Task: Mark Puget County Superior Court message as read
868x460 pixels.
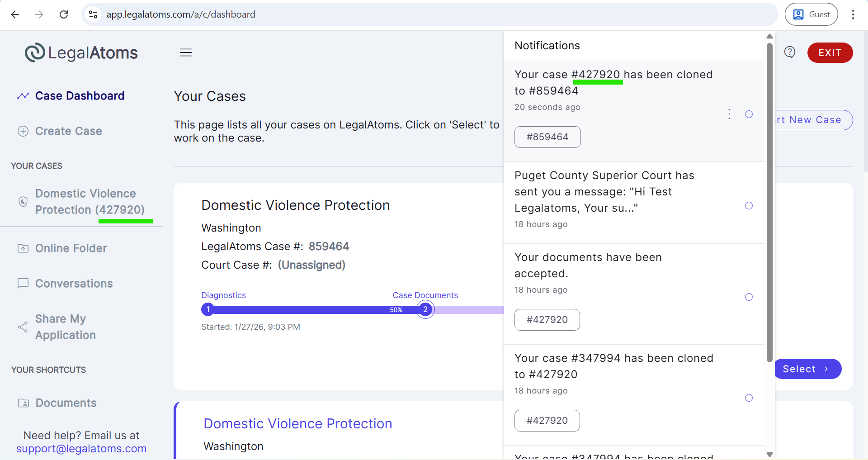Action: [749, 206]
